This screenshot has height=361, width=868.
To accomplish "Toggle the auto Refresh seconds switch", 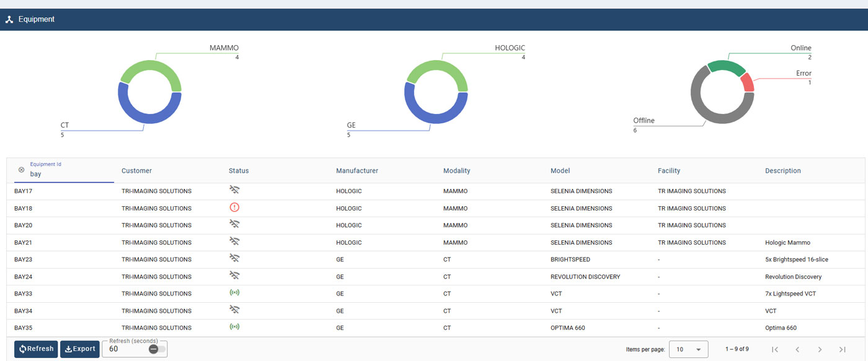I will (157, 349).
